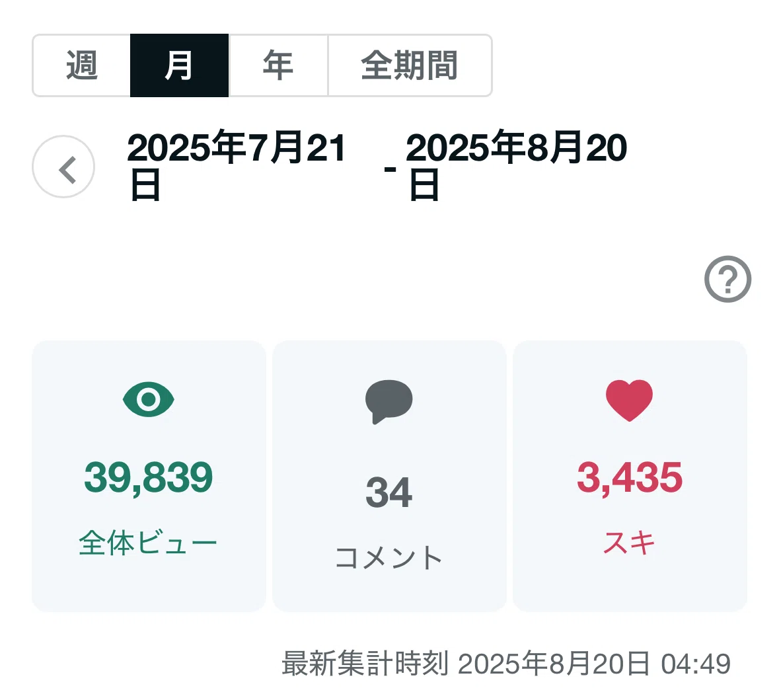Select the views stats card
779x700 pixels.
tap(149, 476)
